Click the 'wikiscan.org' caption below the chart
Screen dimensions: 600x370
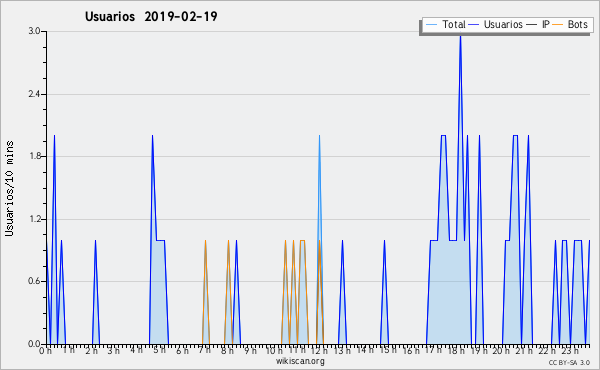(300, 361)
